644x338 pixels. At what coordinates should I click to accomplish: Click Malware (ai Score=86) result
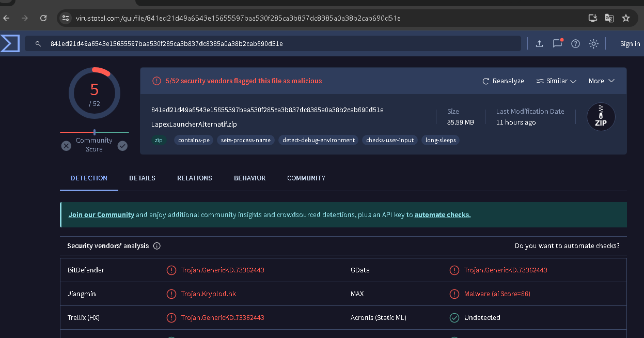(497, 294)
